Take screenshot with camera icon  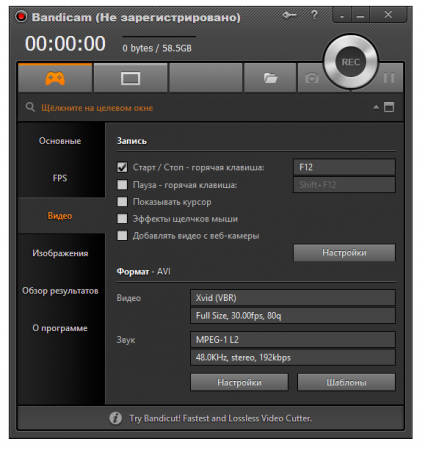pos(312,78)
